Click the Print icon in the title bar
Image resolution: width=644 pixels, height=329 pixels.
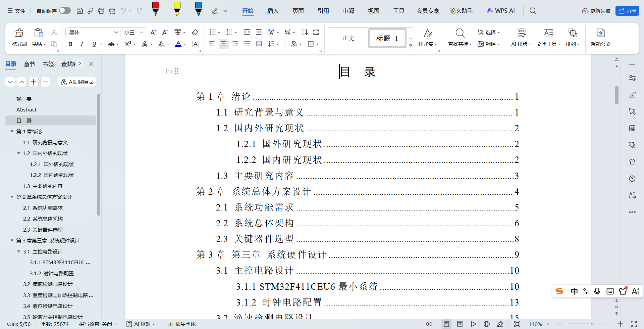pos(101,11)
